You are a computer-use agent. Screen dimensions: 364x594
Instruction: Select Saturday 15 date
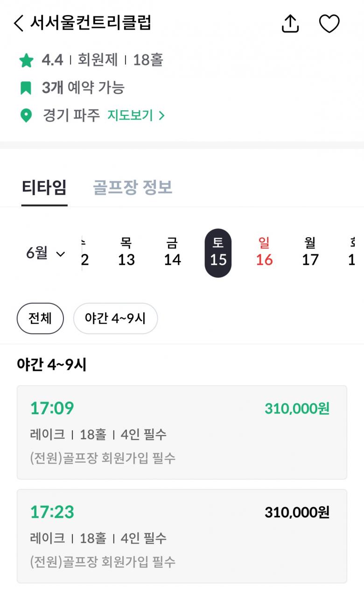click(218, 253)
